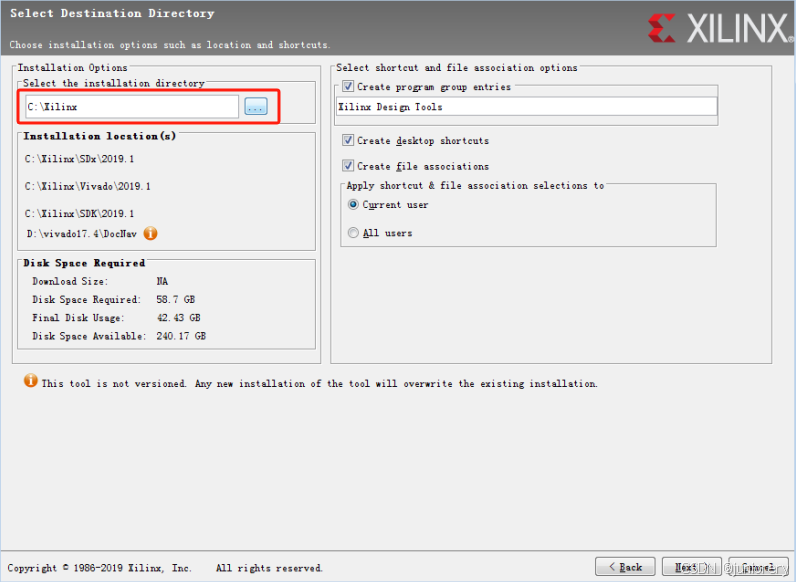Click the C:\Xilinx\SDK\2019.1 location
The width and height of the screenshot is (796, 582).
click(x=80, y=214)
